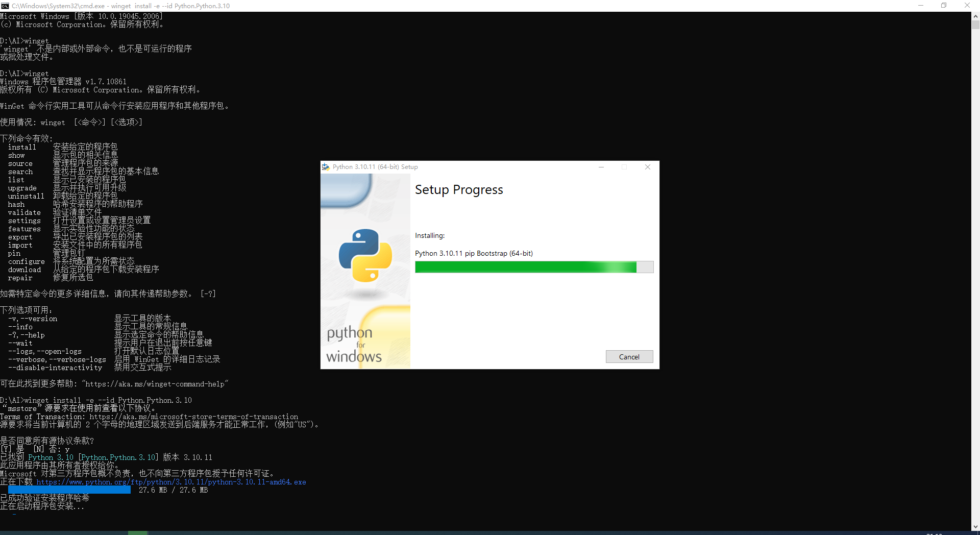This screenshot has width=980, height=535.
Task: Click the 'validate' command row in cmd
Action: (x=55, y=212)
